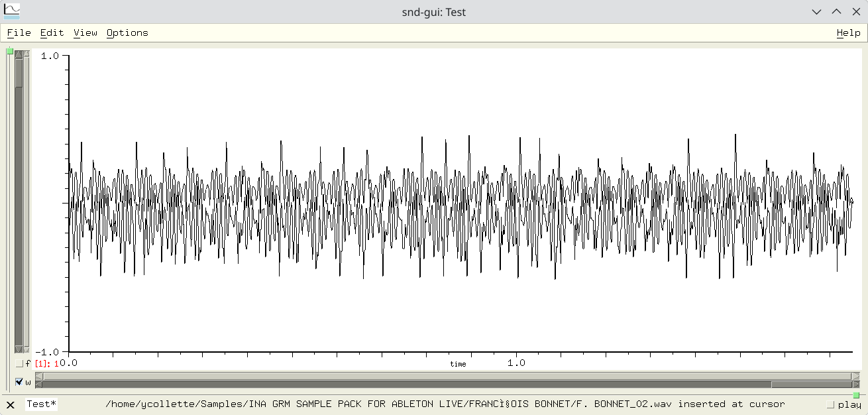Click right arrow of the lower zoom scrollbar
Screen dimensions: 868x415
click(855, 385)
